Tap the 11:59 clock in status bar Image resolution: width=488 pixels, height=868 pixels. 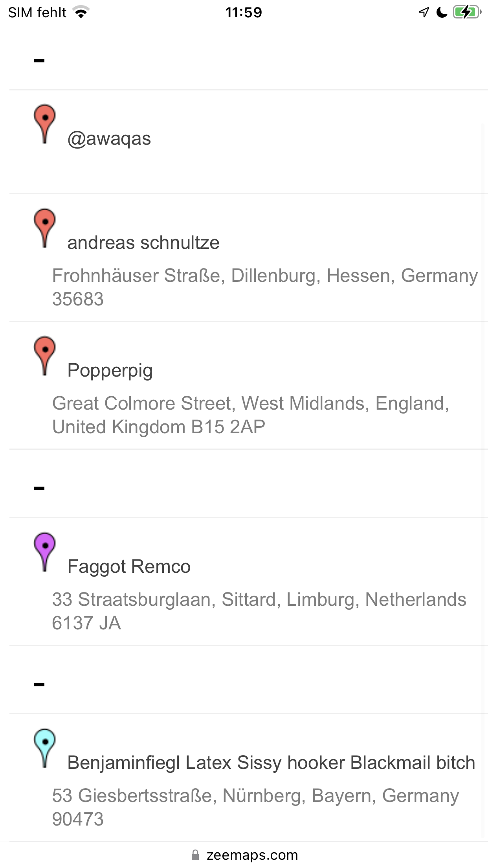[x=244, y=13]
